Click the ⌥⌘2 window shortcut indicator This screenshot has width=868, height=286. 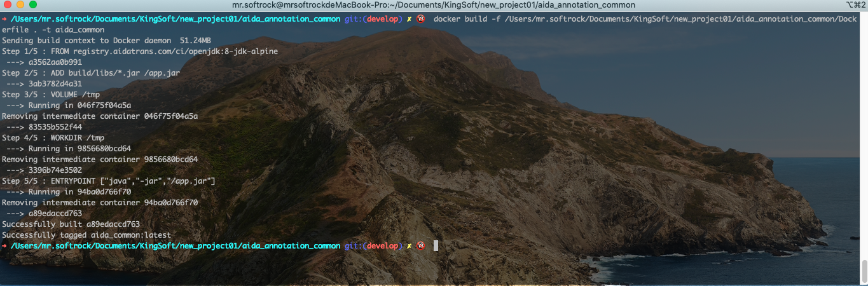856,5
